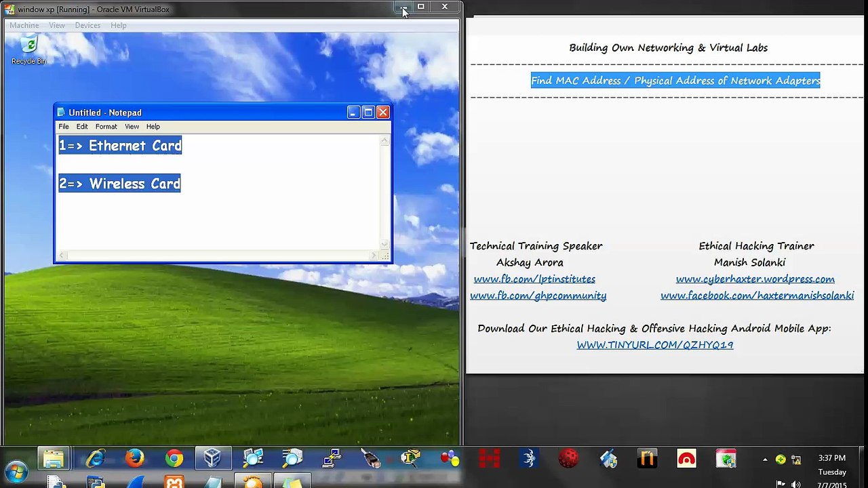868x488 pixels.
Task: Minimize the Notepad window
Action: [353, 113]
